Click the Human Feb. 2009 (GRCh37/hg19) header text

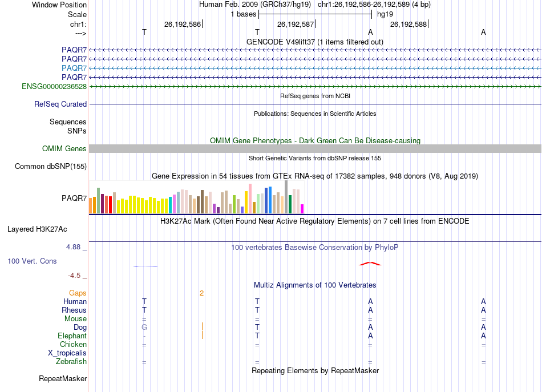click(x=255, y=5)
